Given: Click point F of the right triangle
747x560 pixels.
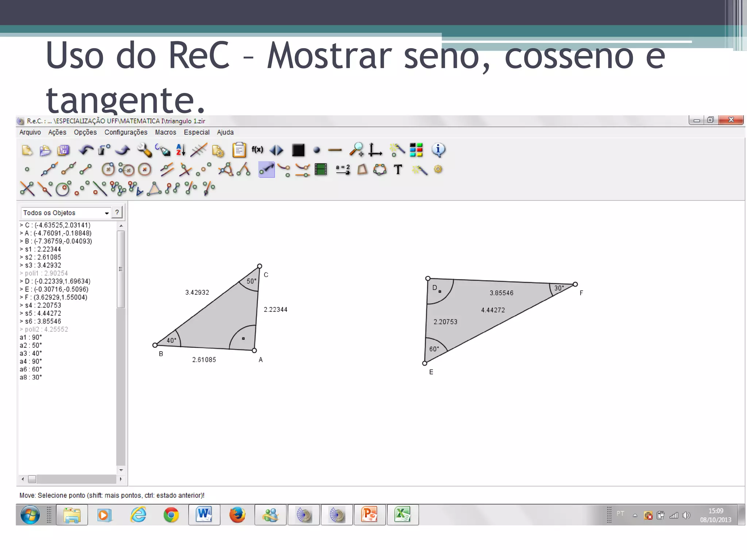Looking at the screenshot, I should tap(575, 284).
